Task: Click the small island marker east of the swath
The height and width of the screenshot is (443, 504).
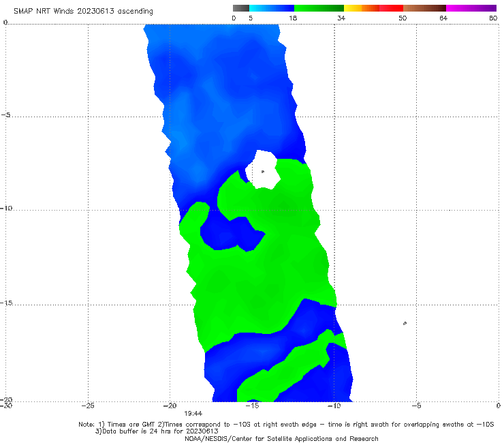Action: [405, 323]
